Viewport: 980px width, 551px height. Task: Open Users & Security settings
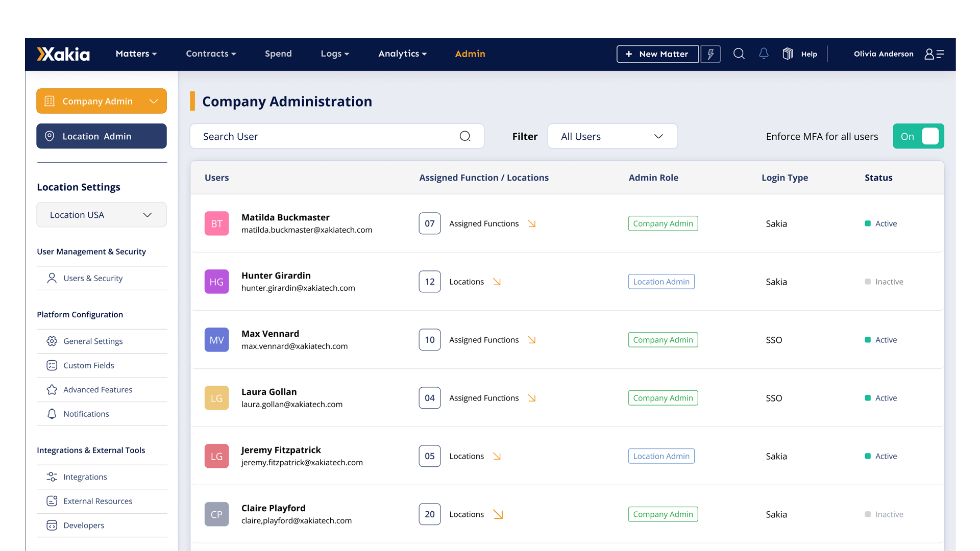pos(102,278)
